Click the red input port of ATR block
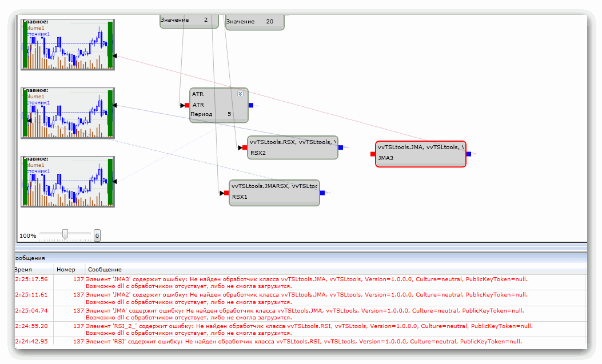The width and height of the screenshot is (602, 364). pyautogui.click(x=187, y=105)
